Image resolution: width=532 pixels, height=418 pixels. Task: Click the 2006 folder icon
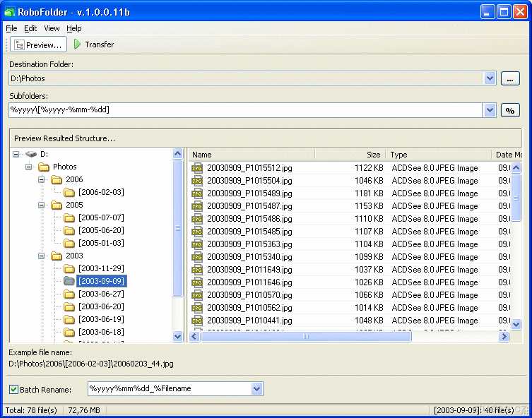pos(57,180)
